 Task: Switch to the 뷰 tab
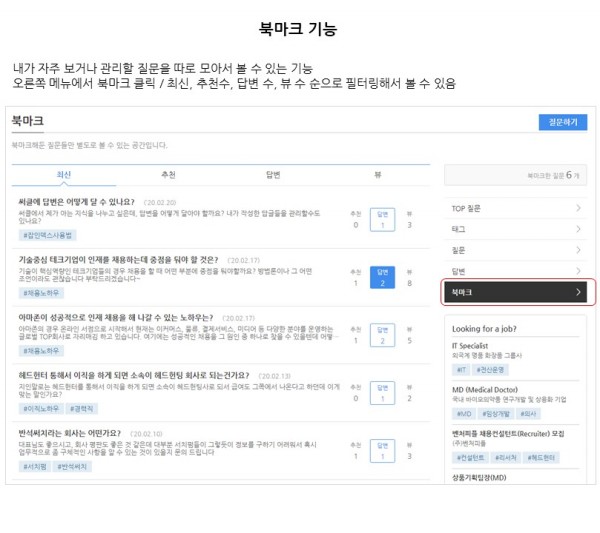click(x=377, y=175)
